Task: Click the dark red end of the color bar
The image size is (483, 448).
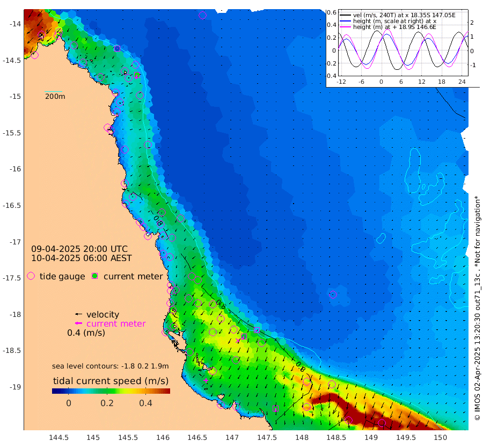Action: (x=166, y=391)
